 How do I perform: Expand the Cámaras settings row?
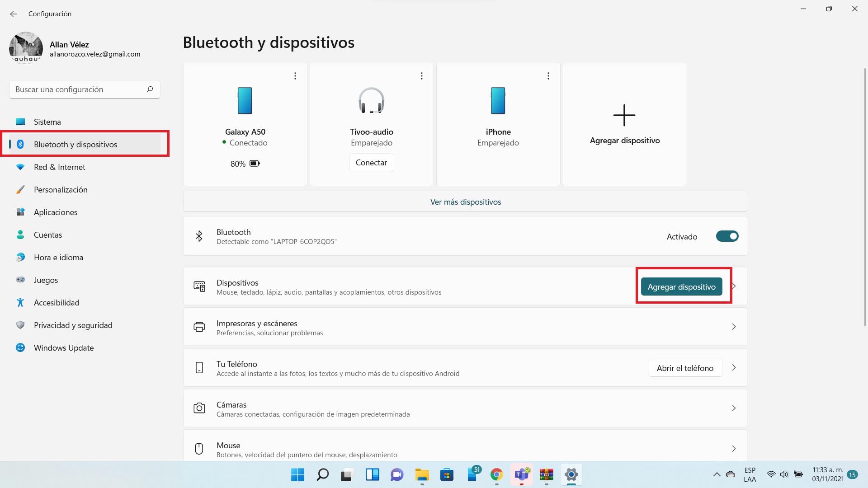[733, 408]
